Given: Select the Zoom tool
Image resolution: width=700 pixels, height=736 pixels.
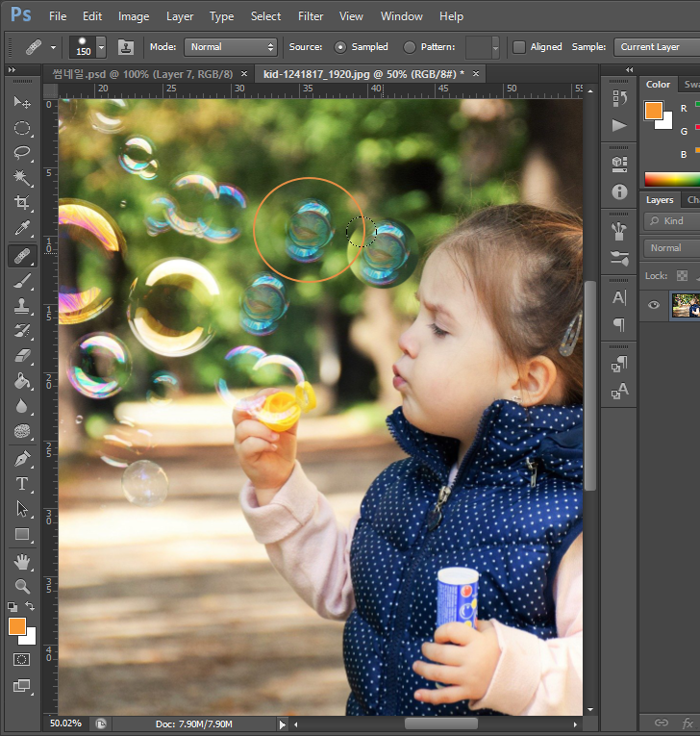Looking at the screenshot, I should (21, 586).
